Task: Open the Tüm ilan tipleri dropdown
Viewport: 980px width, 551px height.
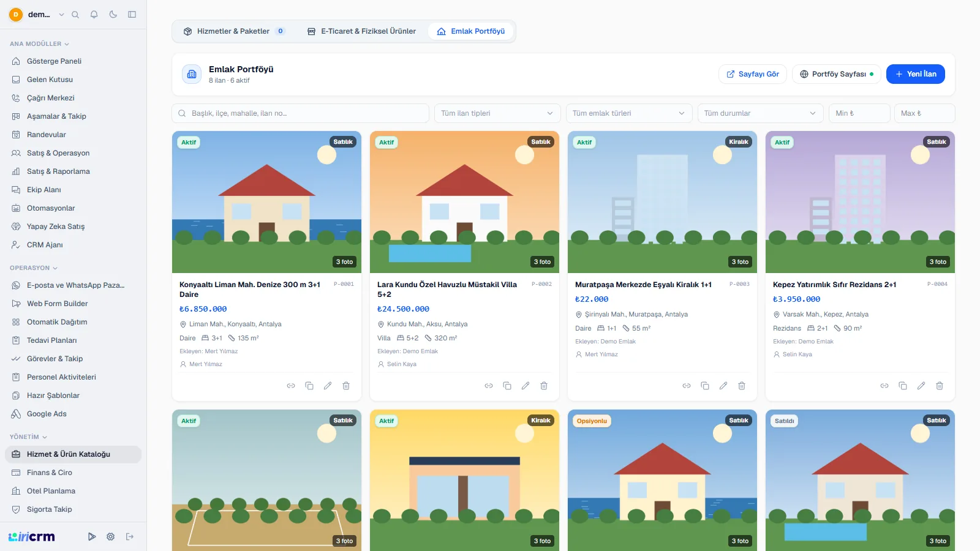Action: tap(497, 113)
